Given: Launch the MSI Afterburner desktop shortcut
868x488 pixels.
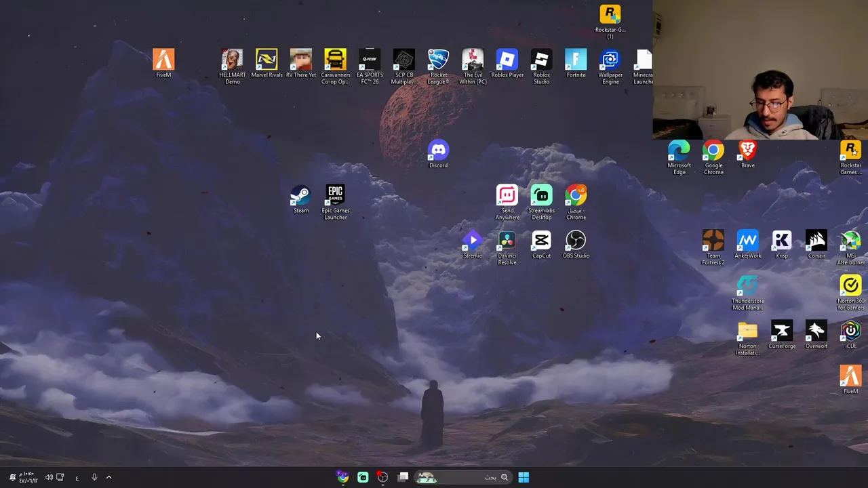Looking at the screenshot, I should (850, 247).
